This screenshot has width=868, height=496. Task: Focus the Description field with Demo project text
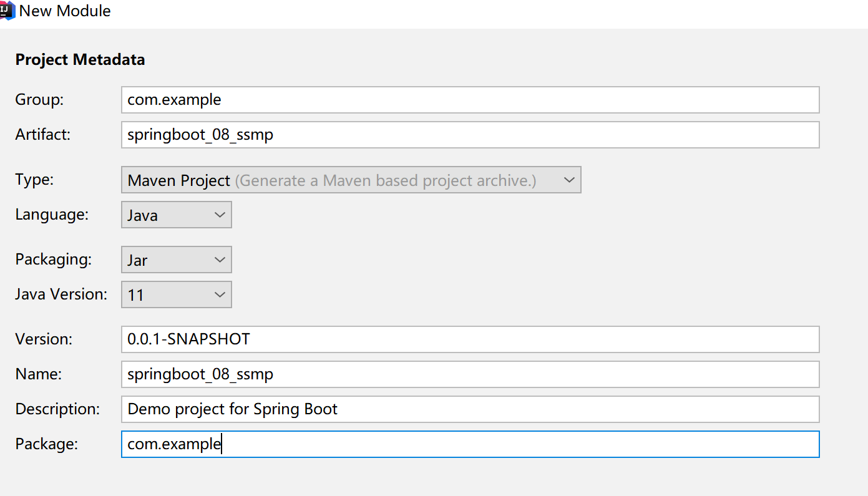[470, 409]
